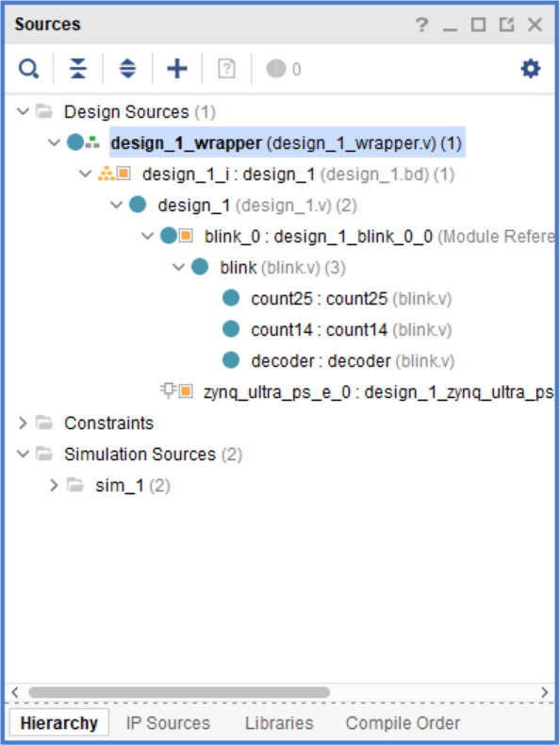The width and height of the screenshot is (560, 745).
Task: Click the missing sources indicator showing 0
Action: [x=284, y=69]
